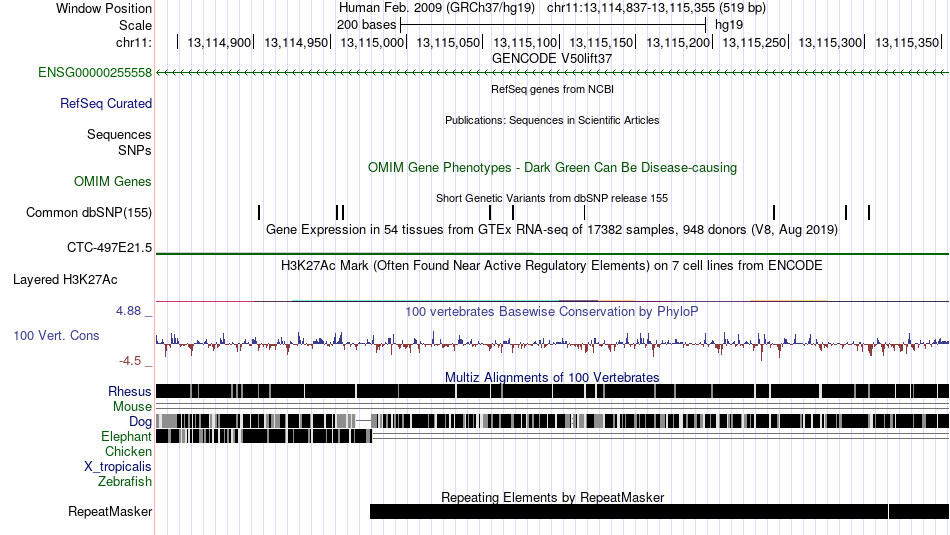Click the GENCODE V50lift37 track title
The image size is (950, 535).
(x=552, y=59)
